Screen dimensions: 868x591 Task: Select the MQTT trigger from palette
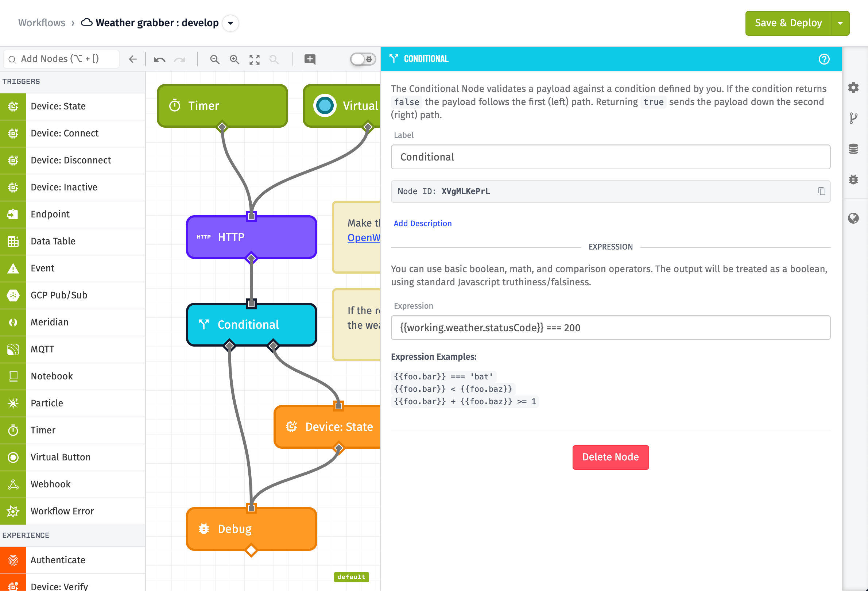[73, 349]
